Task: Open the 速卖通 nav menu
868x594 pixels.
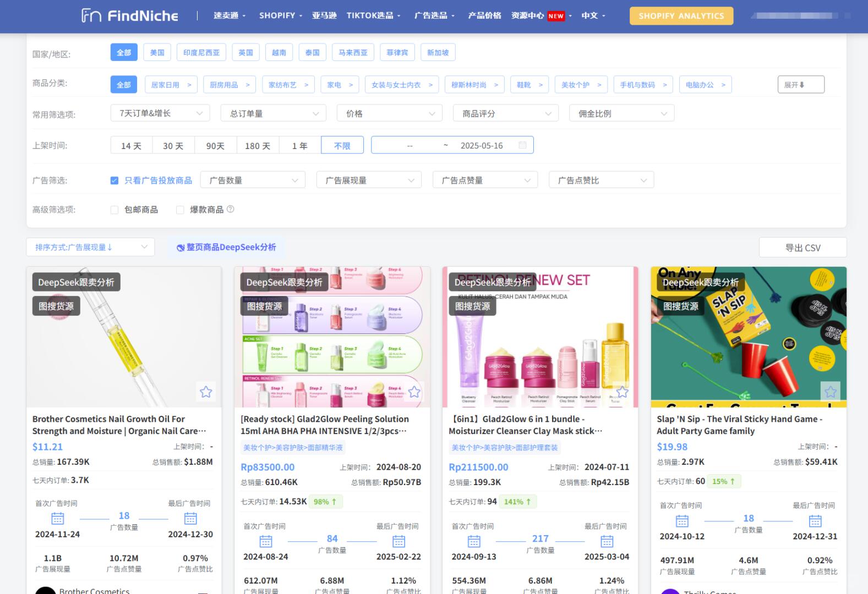Action: click(230, 15)
